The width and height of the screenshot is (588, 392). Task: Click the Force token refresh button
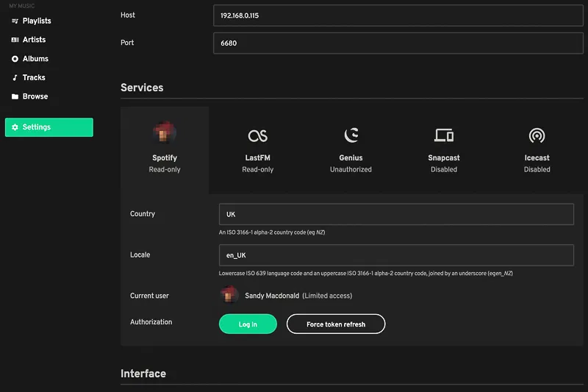click(335, 324)
